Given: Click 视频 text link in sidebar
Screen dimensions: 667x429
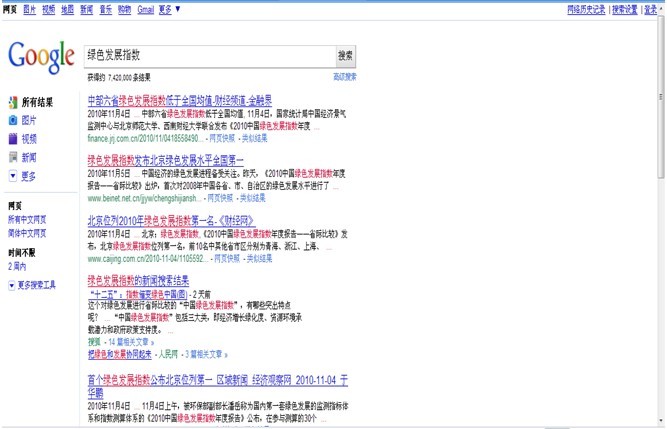Looking at the screenshot, I should click(x=29, y=139).
